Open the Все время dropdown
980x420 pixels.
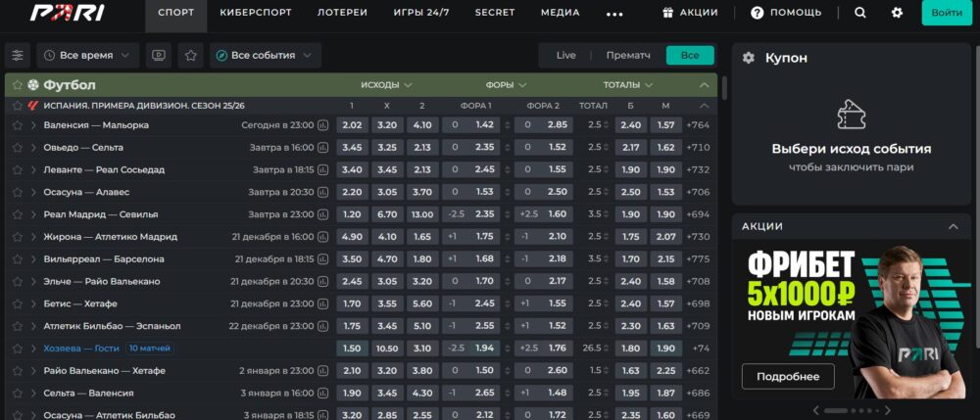(x=87, y=56)
